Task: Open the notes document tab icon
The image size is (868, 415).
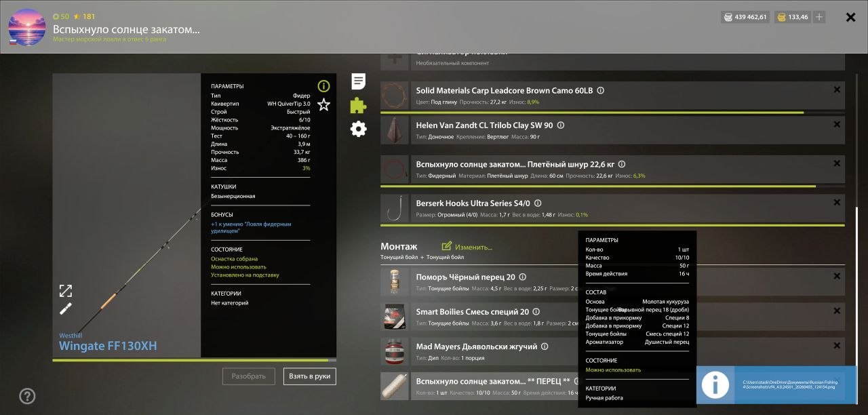Action: (x=358, y=82)
